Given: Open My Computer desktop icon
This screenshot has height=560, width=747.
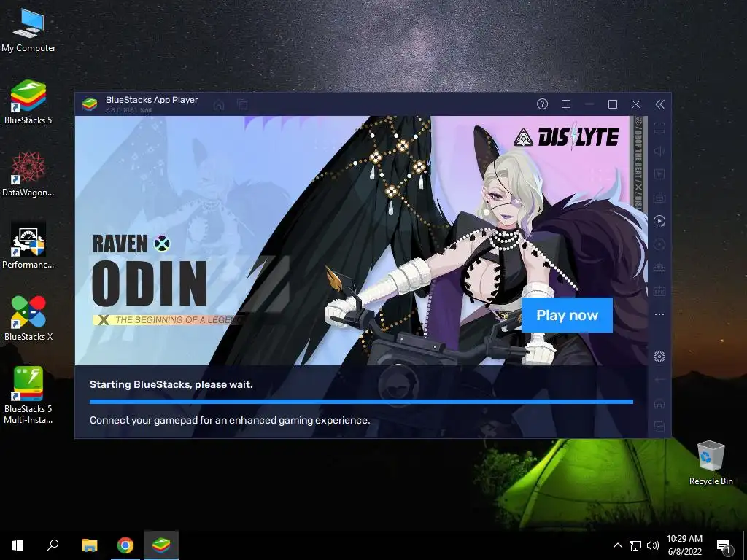Looking at the screenshot, I should 28,29.
